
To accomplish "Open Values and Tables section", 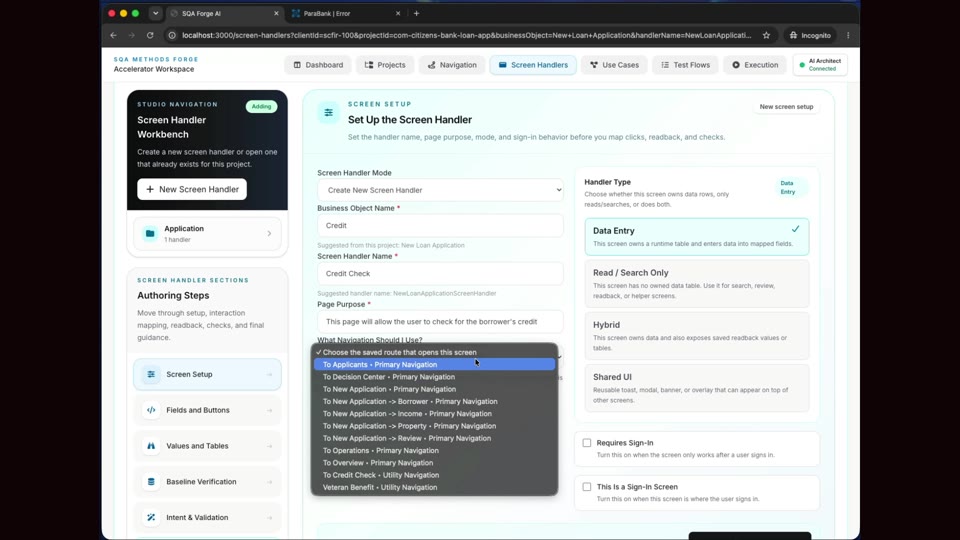I will (x=207, y=446).
